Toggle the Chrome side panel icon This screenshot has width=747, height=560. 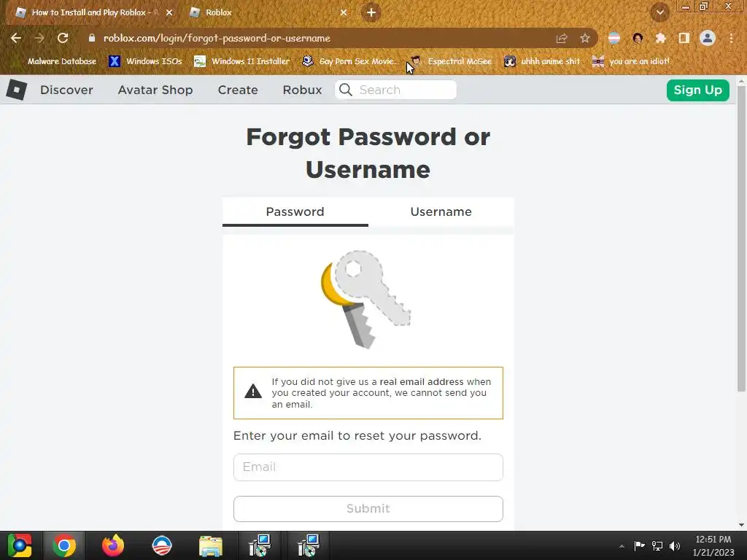pos(684,38)
